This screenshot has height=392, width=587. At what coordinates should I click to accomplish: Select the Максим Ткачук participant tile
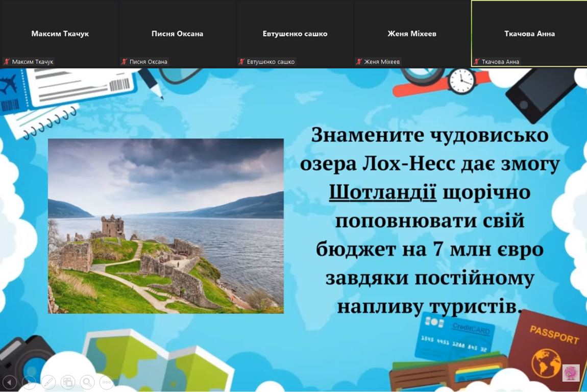[x=59, y=34]
